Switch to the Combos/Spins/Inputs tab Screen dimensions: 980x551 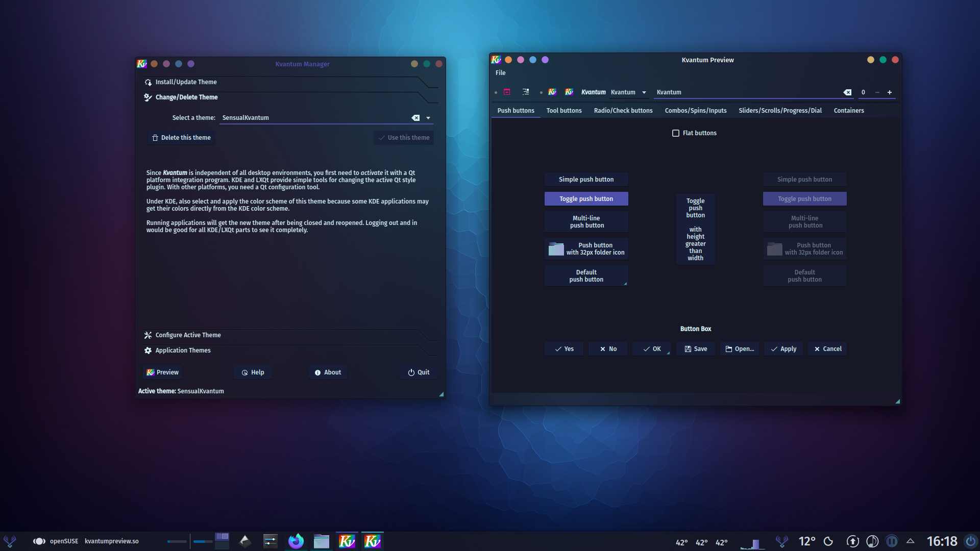point(695,111)
